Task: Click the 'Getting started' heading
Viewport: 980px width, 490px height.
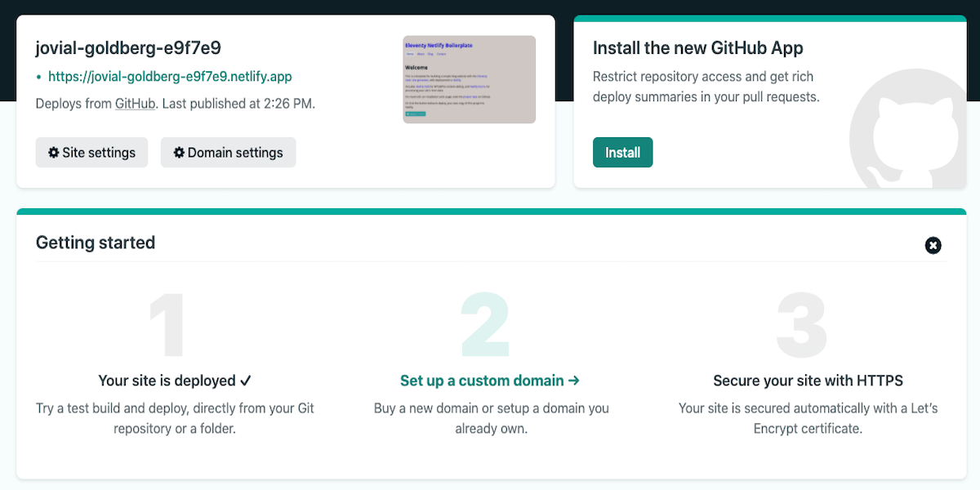Action: [x=96, y=243]
